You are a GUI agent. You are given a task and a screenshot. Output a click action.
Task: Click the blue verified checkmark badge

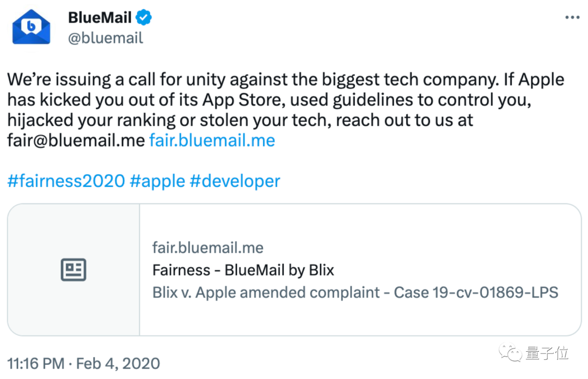tap(143, 17)
